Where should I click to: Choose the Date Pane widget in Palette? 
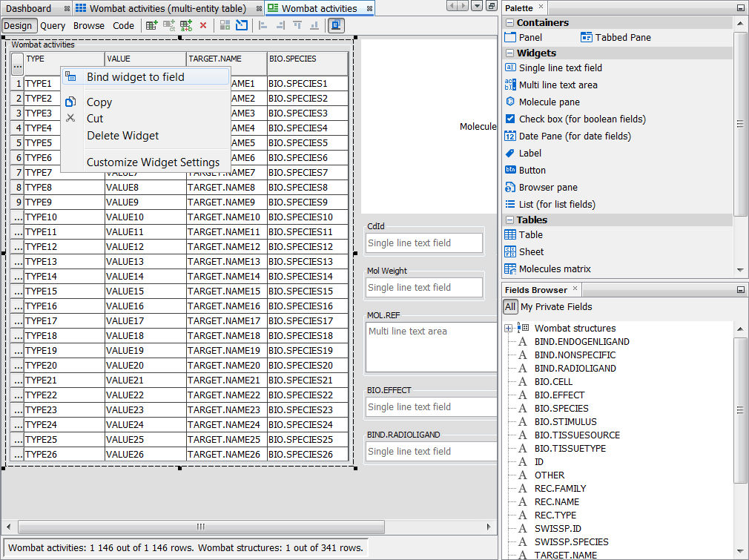[x=575, y=136]
